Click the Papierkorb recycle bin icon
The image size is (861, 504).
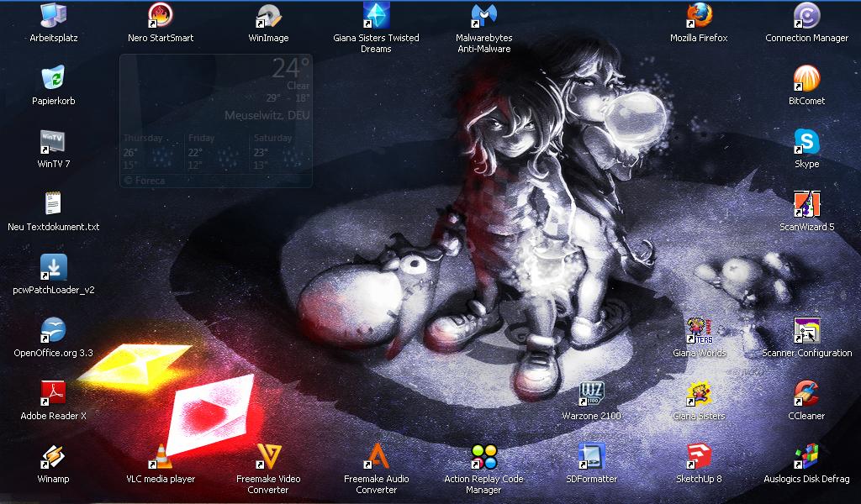(53, 79)
